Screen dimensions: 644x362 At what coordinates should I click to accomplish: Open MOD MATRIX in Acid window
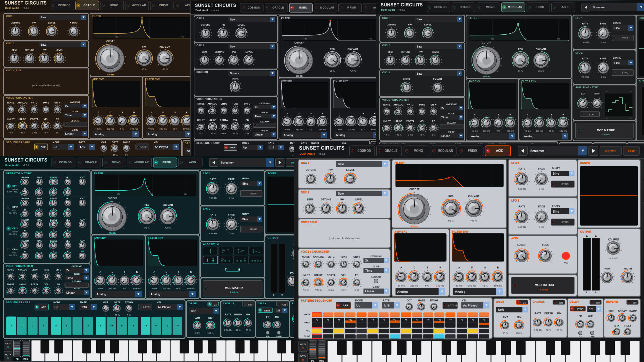(542, 286)
